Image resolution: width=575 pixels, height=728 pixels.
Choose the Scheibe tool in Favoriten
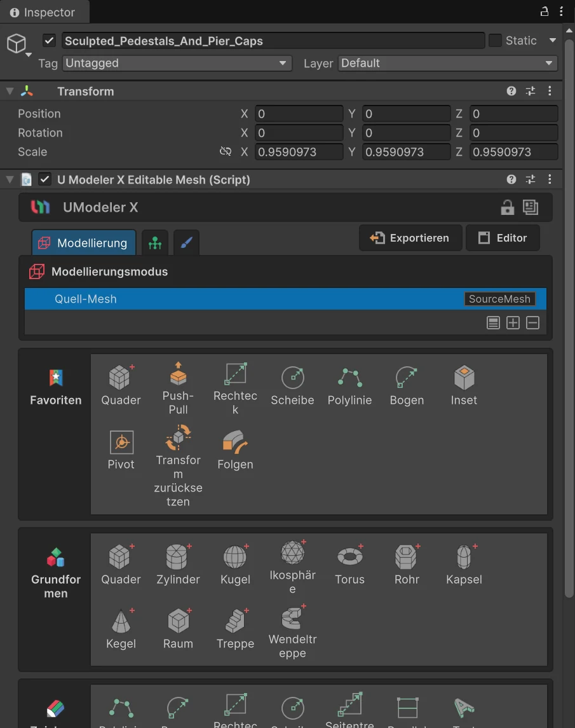click(292, 385)
